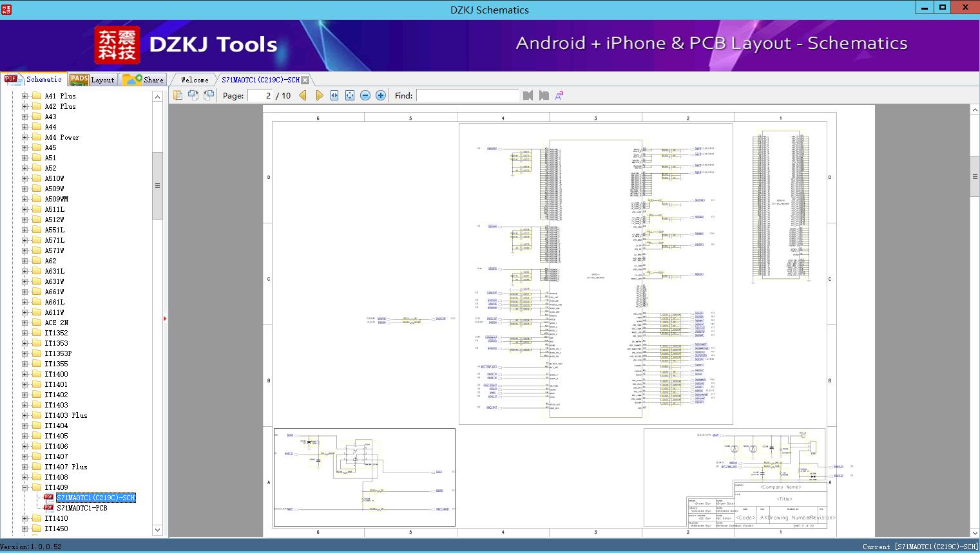This screenshot has width=980, height=553.
Task: Select the IT1352 tree item
Action: pyautogui.click(x=56, y=333)
